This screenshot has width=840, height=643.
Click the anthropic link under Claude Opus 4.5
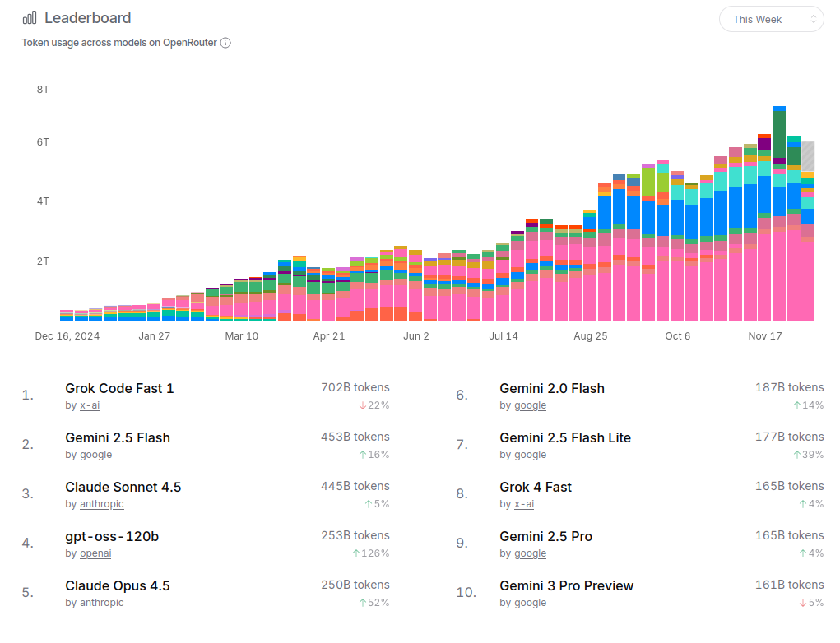(101, 603)
